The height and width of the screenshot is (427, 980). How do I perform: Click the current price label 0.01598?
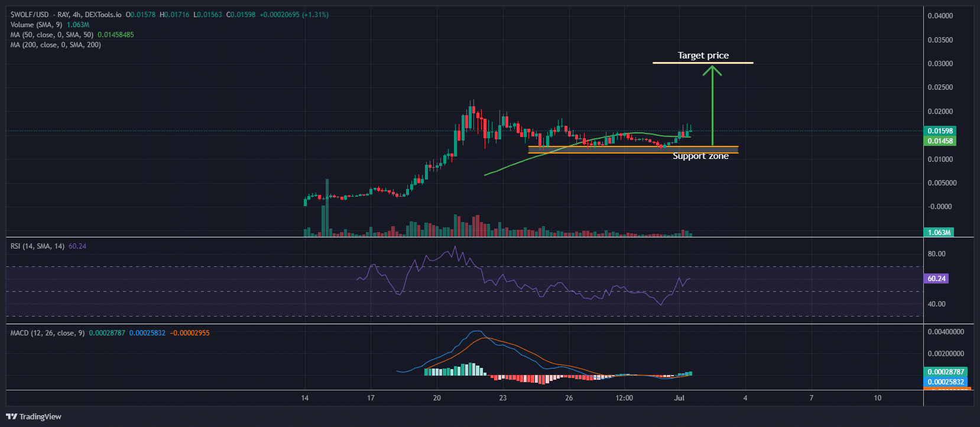(940, 131)
